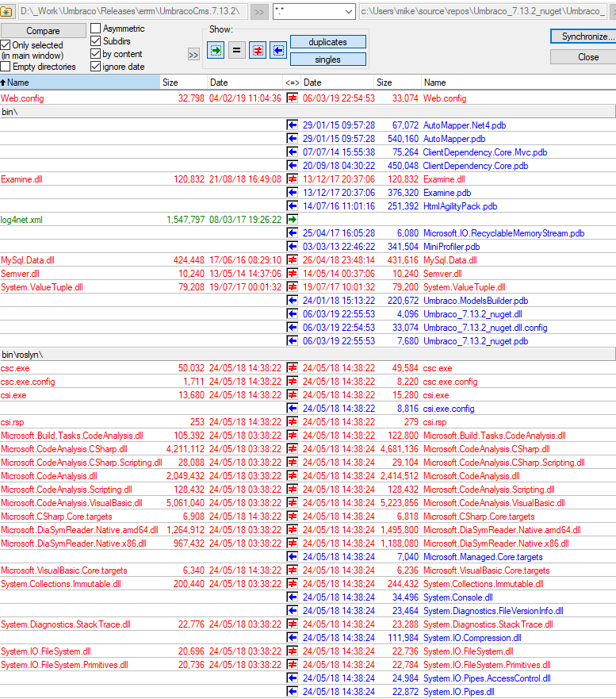Screen dimensions: 616x699
Task: Click the not-equal icon in Web.config row
Action: click(293, 98)
